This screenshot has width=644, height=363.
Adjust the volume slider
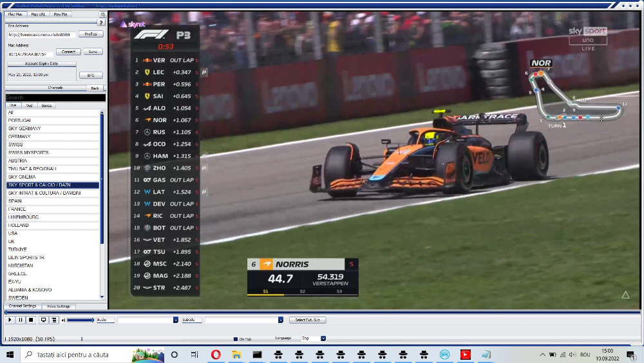pyautogui.click(x=80, y=320)
